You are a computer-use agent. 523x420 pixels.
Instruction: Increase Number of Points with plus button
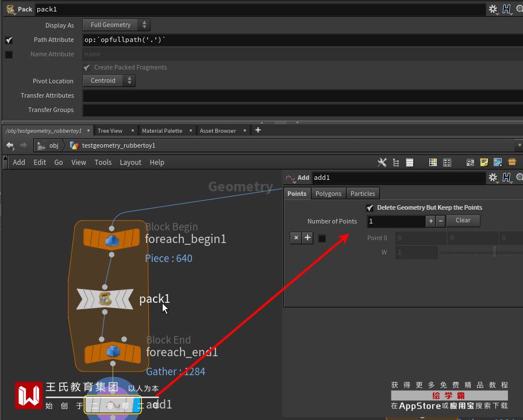(x=430, y=221)
